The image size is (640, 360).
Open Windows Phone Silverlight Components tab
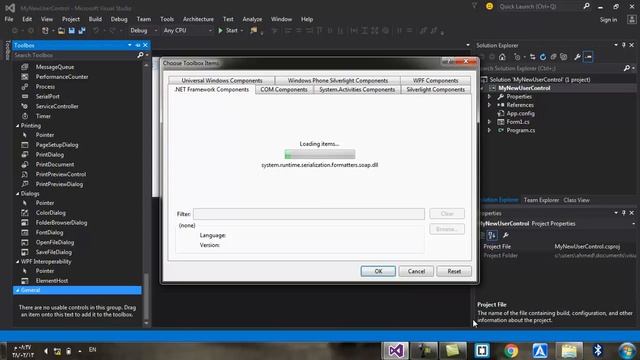[338, 80]
